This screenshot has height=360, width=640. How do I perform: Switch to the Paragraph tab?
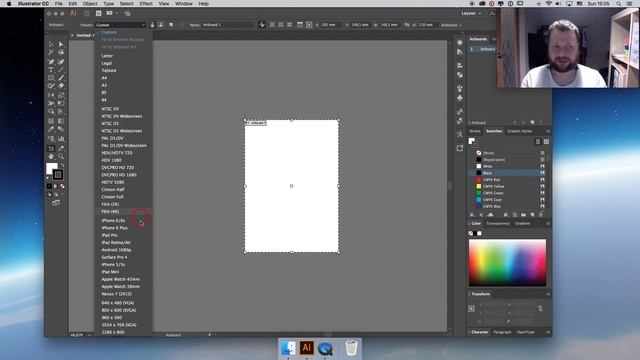click(502, 332)
